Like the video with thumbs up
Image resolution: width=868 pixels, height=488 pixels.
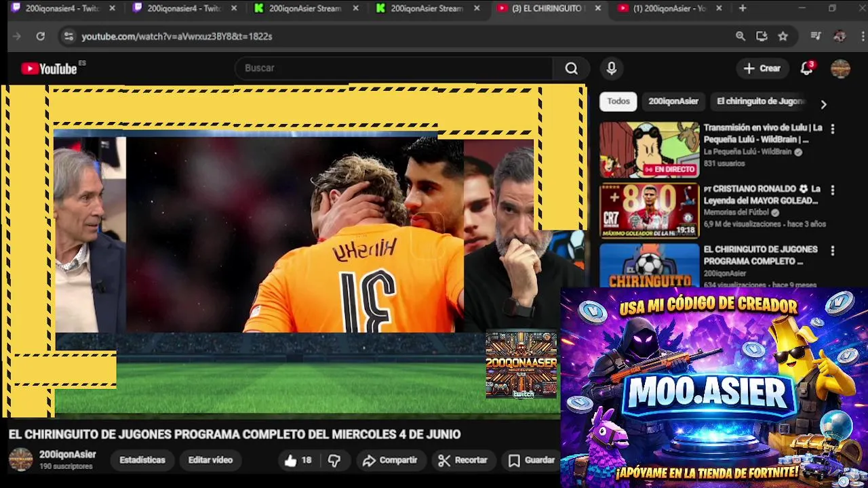click(298, 460)
